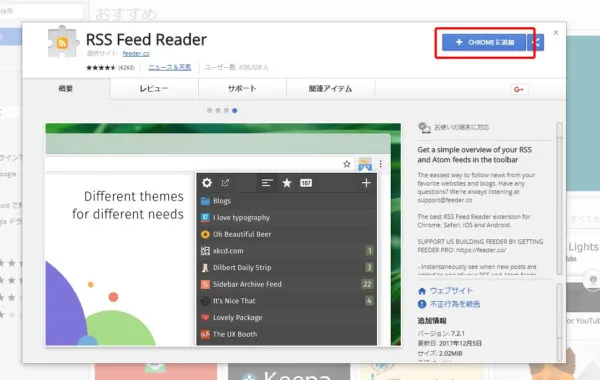Select the I love typography feed
This screenshot has height=380, width=600.
point(287,218)
